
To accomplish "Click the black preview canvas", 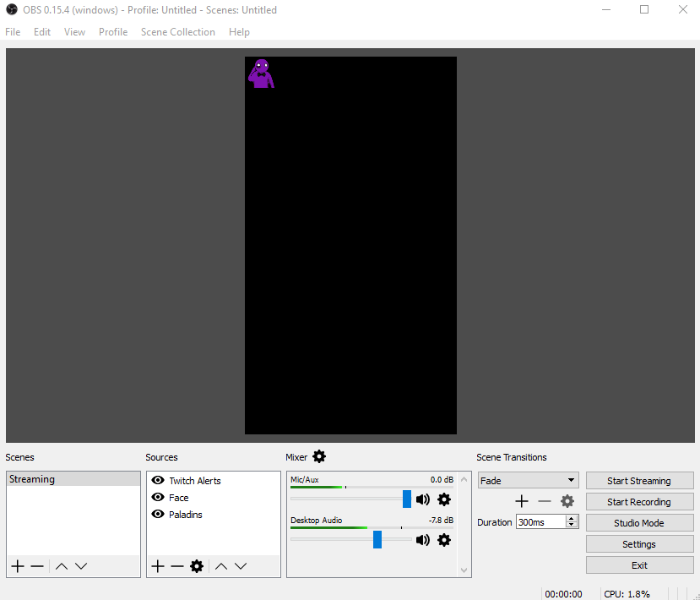I will (350, 245).
